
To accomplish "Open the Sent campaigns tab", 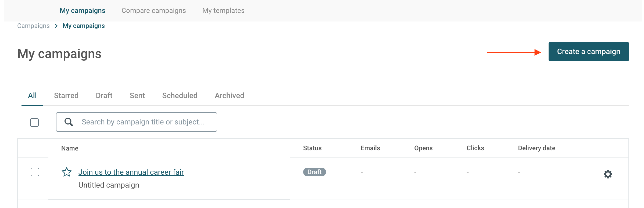I will [x=137, y=96].
